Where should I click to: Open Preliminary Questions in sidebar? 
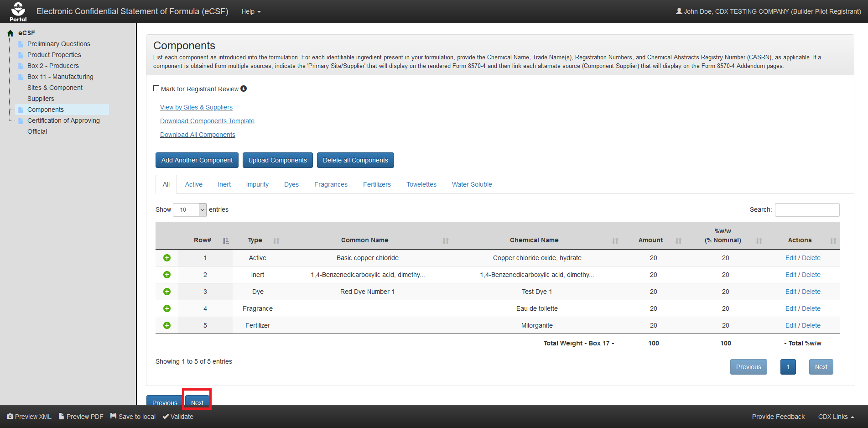click(x=59, y=44)
